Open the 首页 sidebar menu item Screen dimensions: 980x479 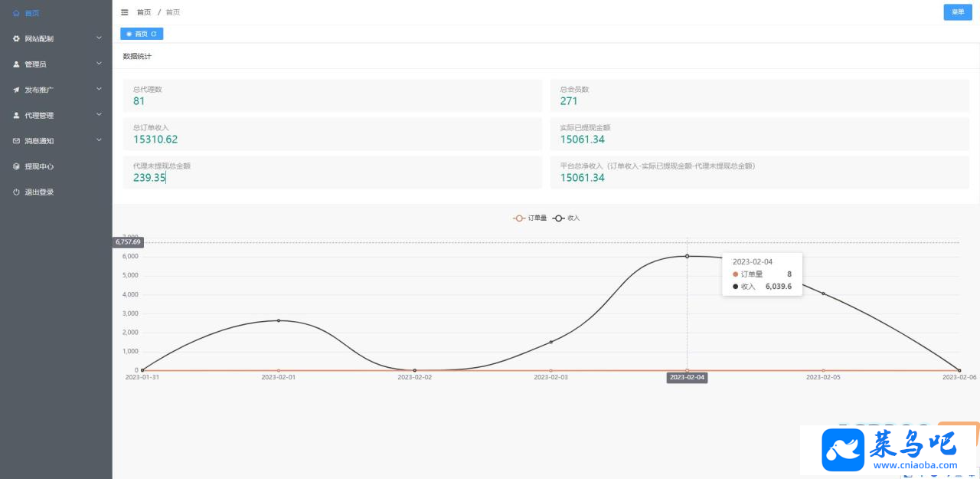[x=56, y=13]
